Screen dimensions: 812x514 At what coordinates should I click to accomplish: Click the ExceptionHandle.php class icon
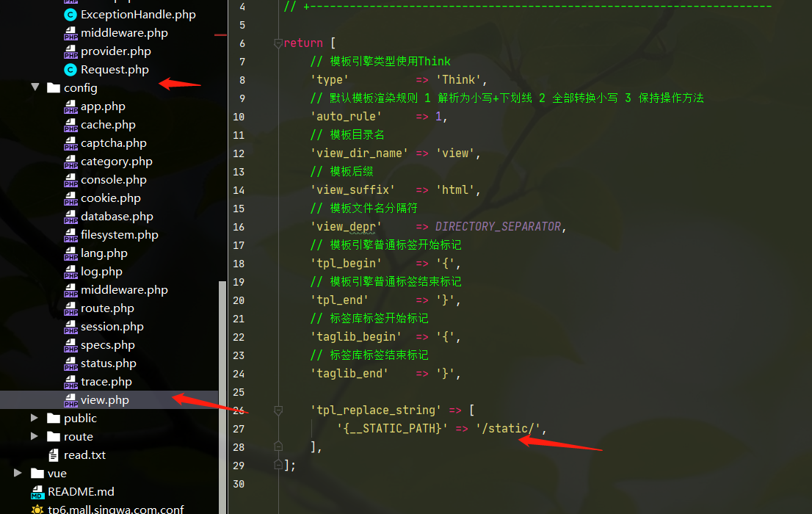click(70, 15)
